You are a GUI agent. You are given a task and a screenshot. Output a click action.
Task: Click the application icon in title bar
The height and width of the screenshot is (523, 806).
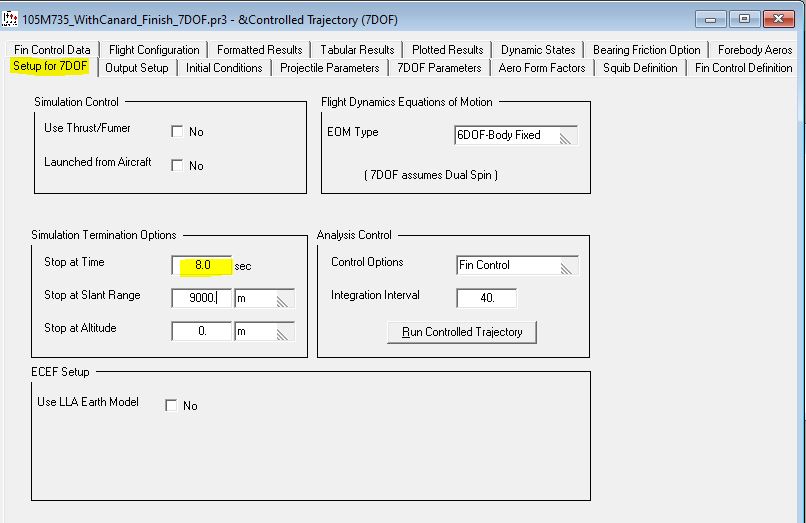11,19
